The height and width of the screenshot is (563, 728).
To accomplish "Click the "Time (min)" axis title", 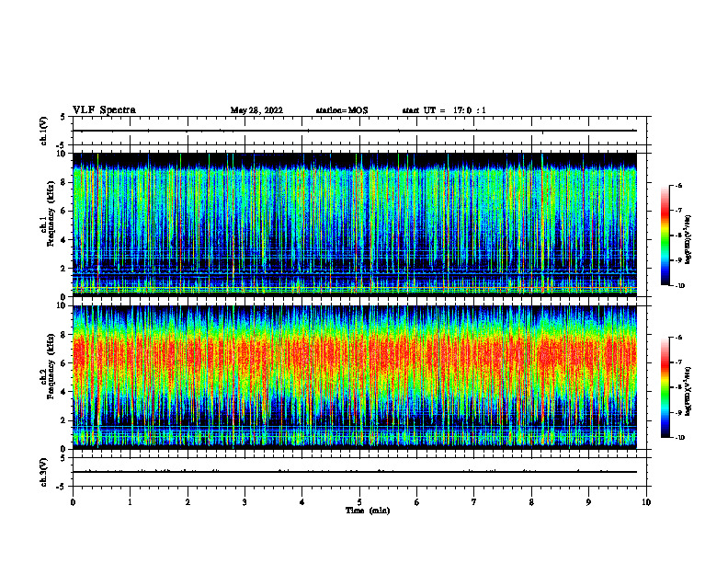I will (368, 511).
